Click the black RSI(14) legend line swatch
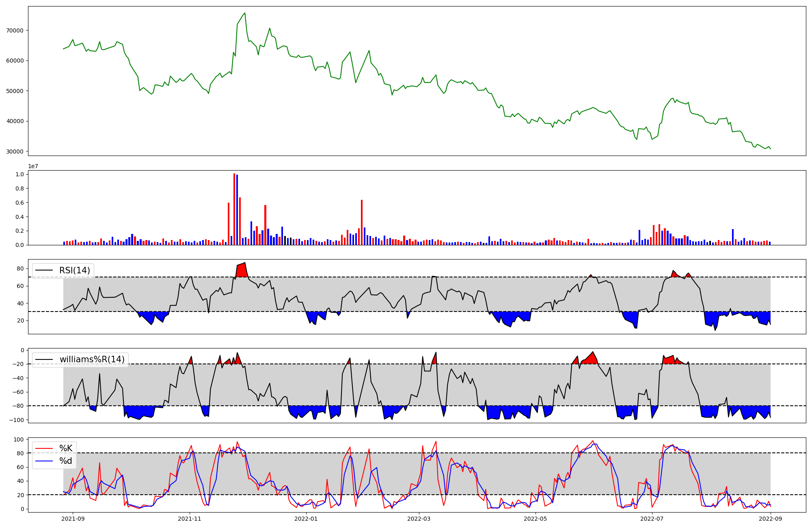 point(44,270)
